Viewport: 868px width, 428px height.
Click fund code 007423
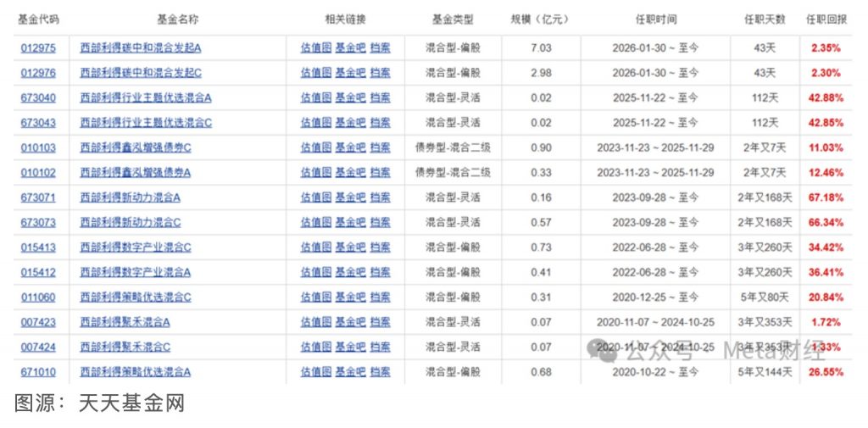coord(38,322)
